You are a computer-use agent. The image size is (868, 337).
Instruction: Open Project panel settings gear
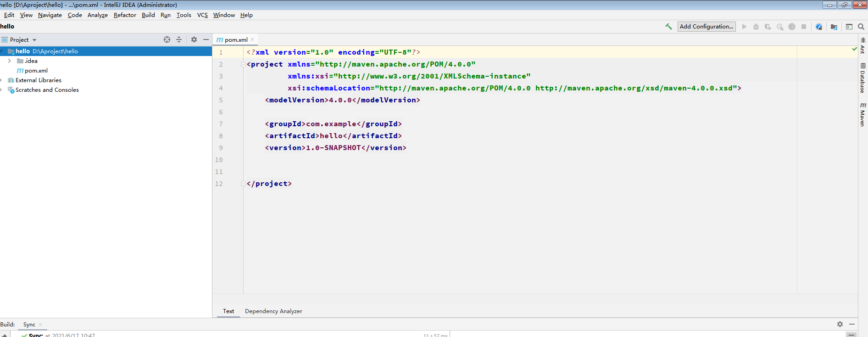pos(194,39)
